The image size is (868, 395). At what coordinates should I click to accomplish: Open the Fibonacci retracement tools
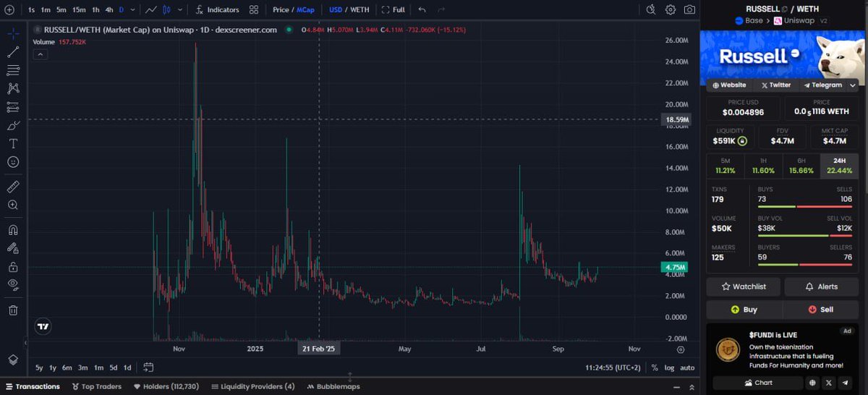tap(13, 70)
